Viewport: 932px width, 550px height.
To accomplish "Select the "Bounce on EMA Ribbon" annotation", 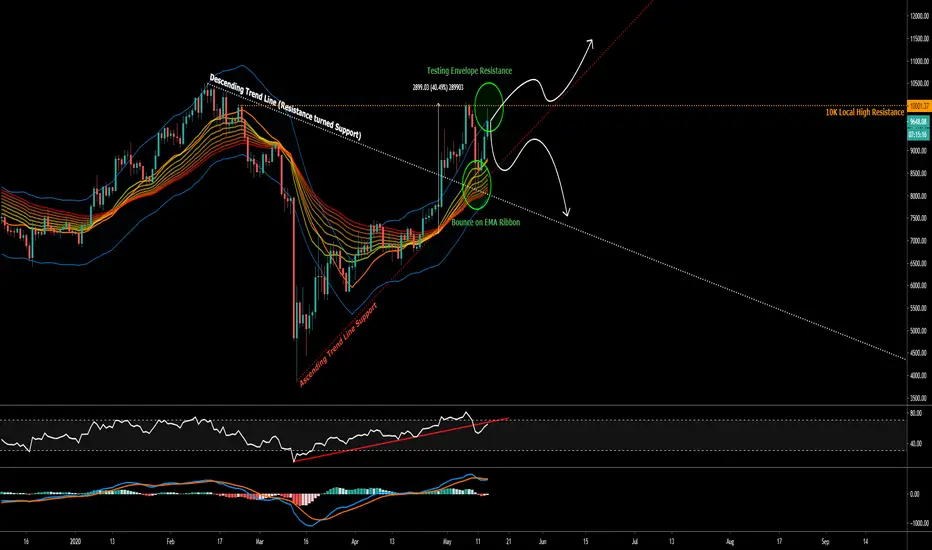I will [486, 222].
